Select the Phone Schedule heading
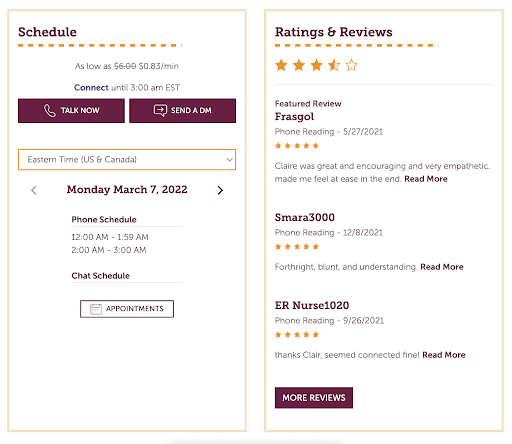Image resolution: width=512 pixels, height=444 pixels. 104,220
